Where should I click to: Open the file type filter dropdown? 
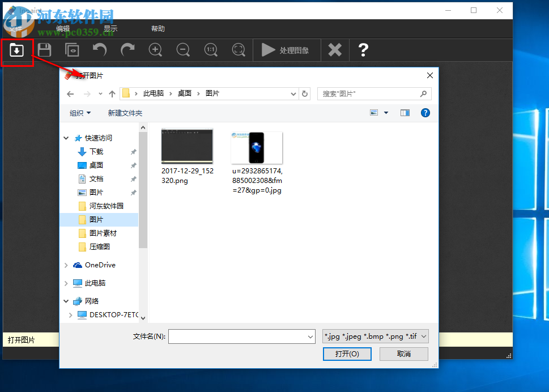click(374, 336)
